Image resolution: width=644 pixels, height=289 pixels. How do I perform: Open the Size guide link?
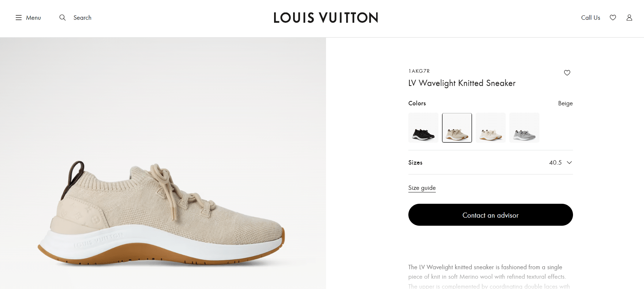coord(422,188)
